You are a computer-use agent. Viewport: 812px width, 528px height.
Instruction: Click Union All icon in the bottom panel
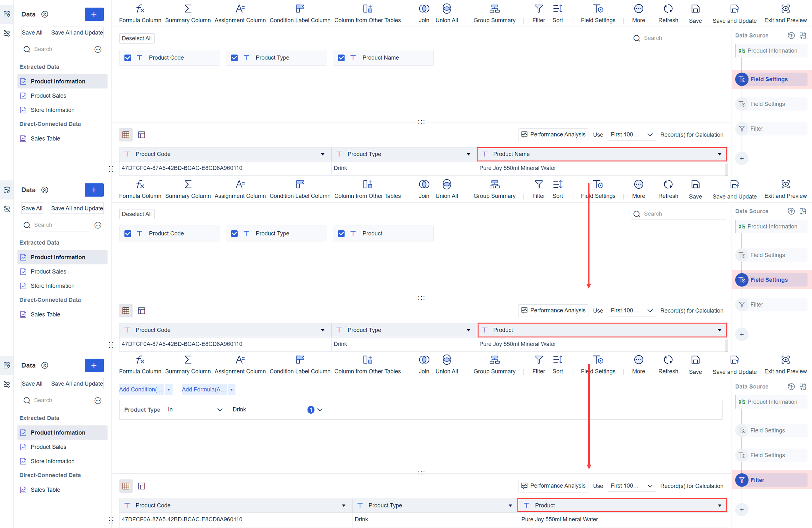point(446,360)
